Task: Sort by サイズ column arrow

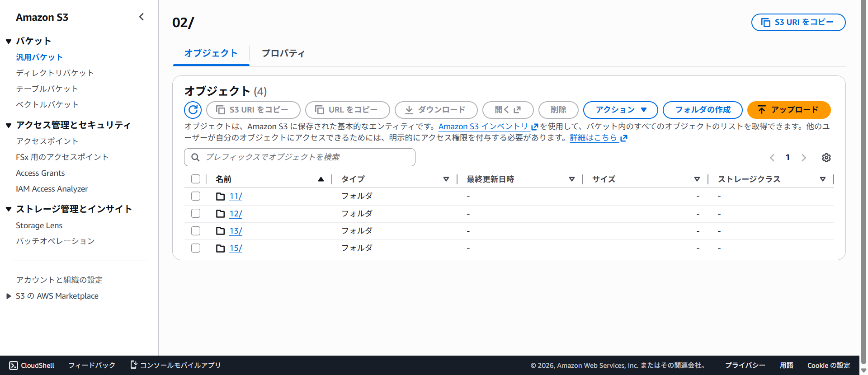Action: (x=697, y=179)
